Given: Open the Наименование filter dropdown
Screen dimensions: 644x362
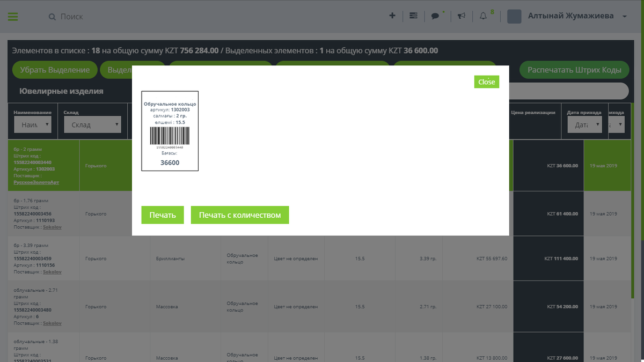Looking at the screenshot, I should click(32, 125).
